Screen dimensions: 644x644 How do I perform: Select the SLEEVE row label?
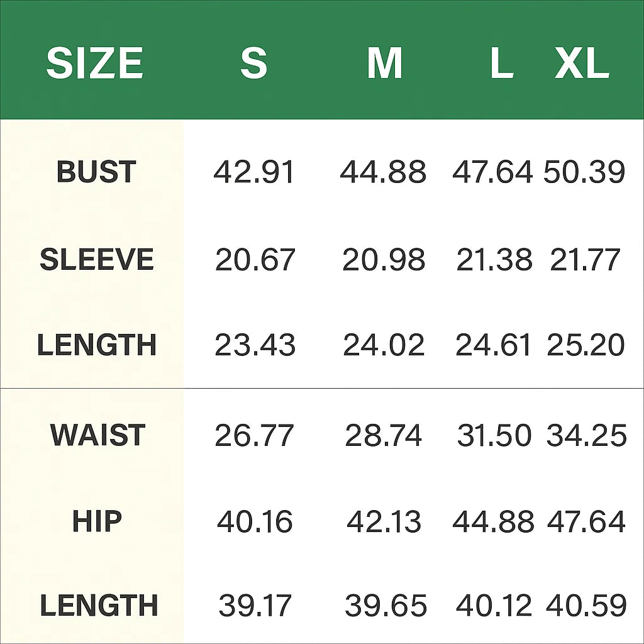click(x=97, y=260)
